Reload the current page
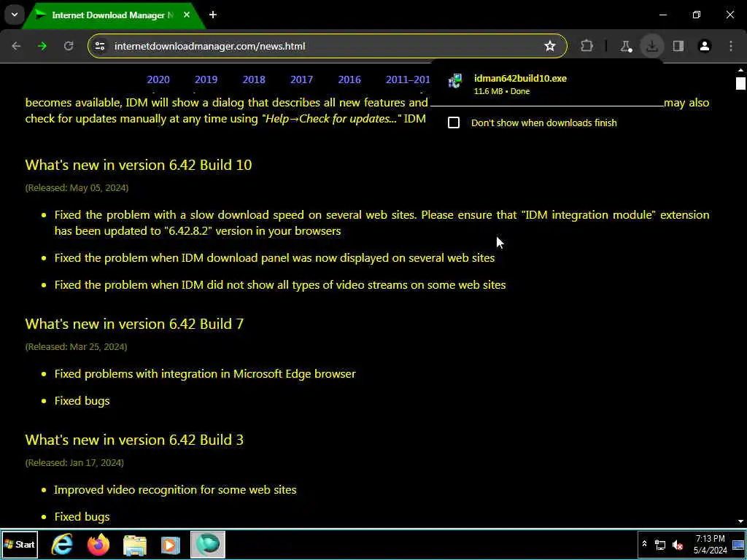The height and width of the screenshot is (560, 747). [69, 46]
